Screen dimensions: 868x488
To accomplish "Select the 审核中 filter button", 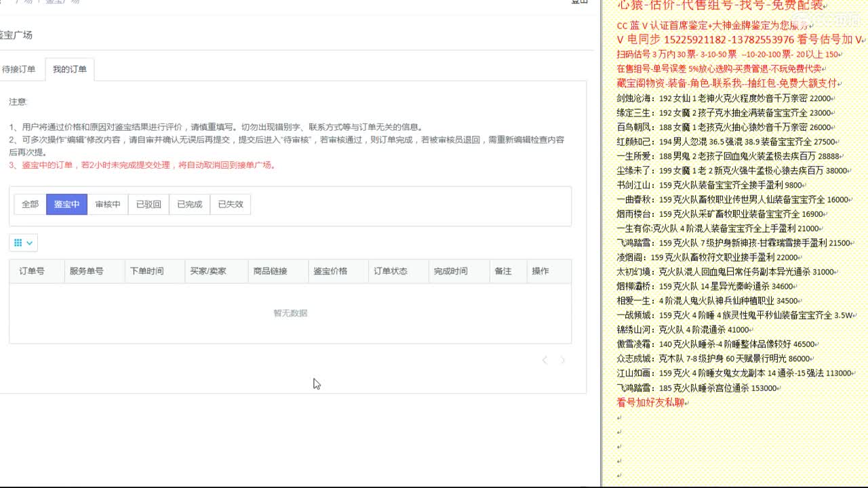I will pos(108,204).
